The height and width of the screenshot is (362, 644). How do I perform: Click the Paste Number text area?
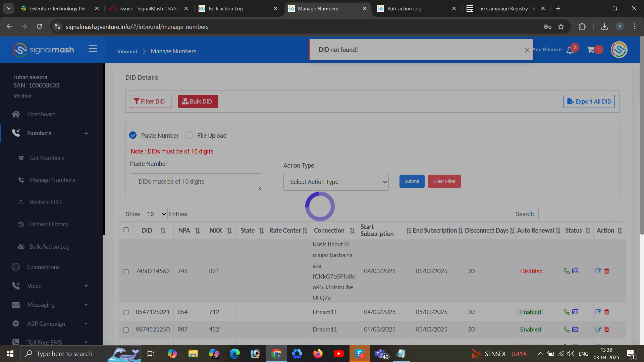point(196,182)
